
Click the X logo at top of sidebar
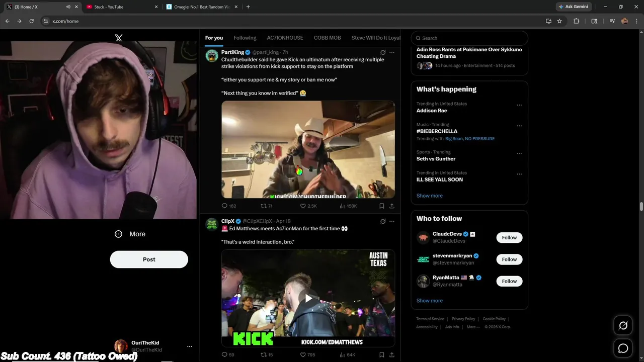tap(118, 38)
